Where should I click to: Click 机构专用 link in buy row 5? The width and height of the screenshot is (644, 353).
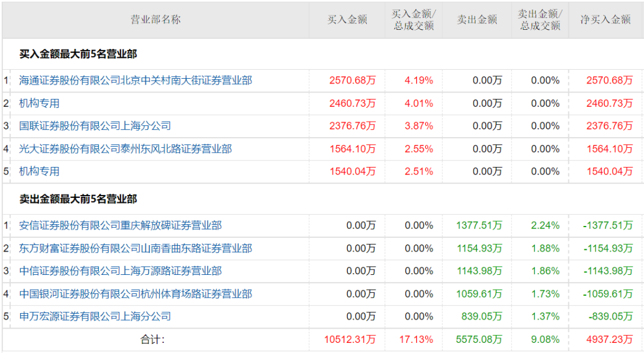39,171
